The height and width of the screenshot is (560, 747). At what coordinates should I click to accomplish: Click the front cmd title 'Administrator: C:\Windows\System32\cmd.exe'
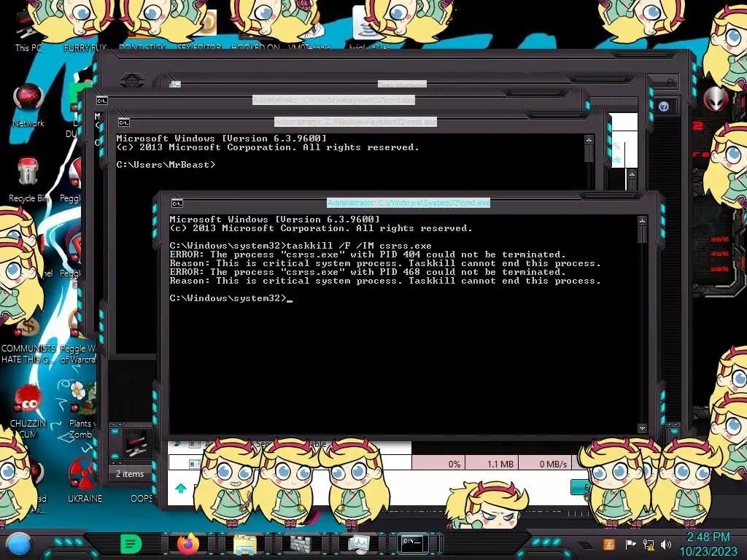pos(409,203)
